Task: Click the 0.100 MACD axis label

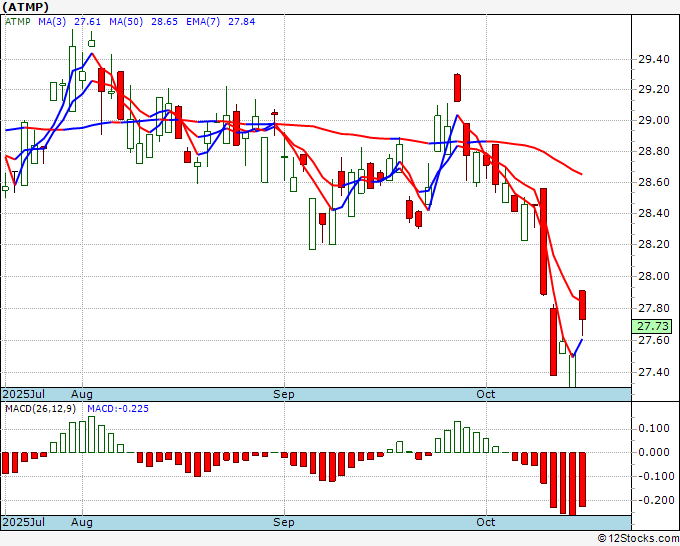Action: (654, 428)
